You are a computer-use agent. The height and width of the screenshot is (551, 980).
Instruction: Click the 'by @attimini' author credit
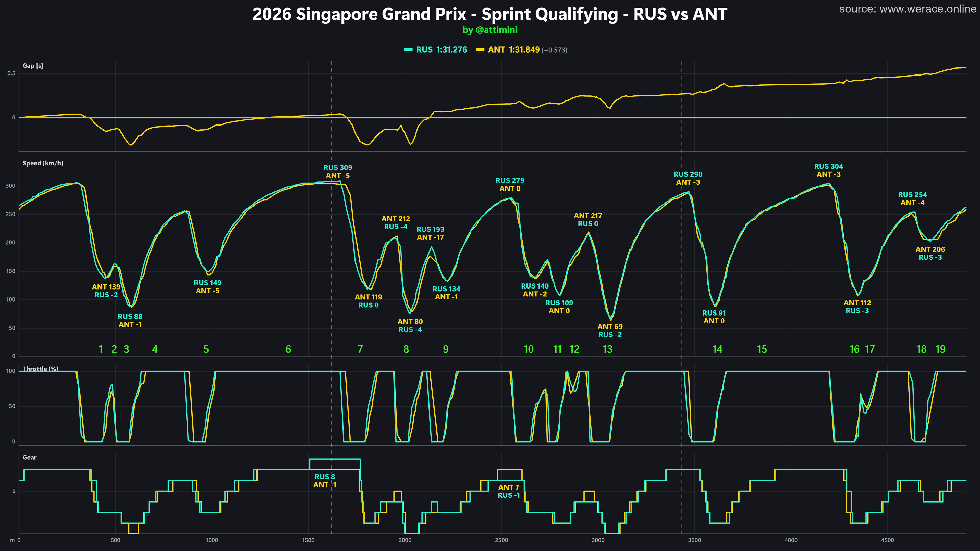pyautogui.click(x=490, y=30)
